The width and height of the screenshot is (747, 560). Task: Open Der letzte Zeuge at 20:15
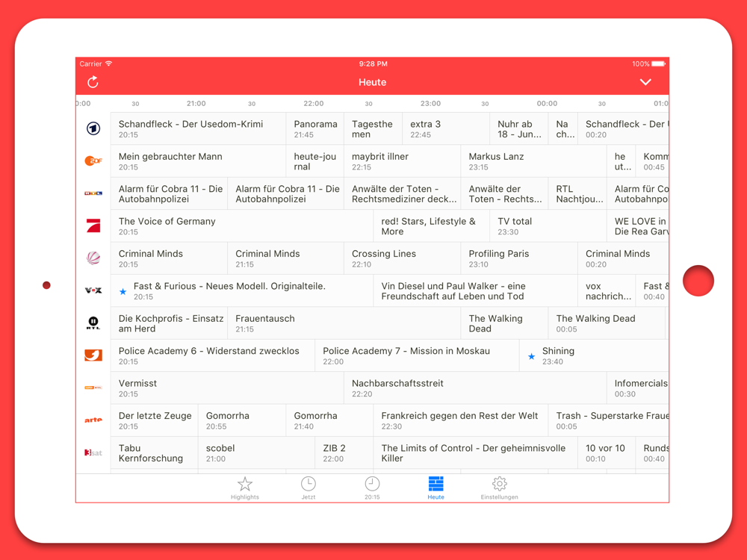pos(155,420)
